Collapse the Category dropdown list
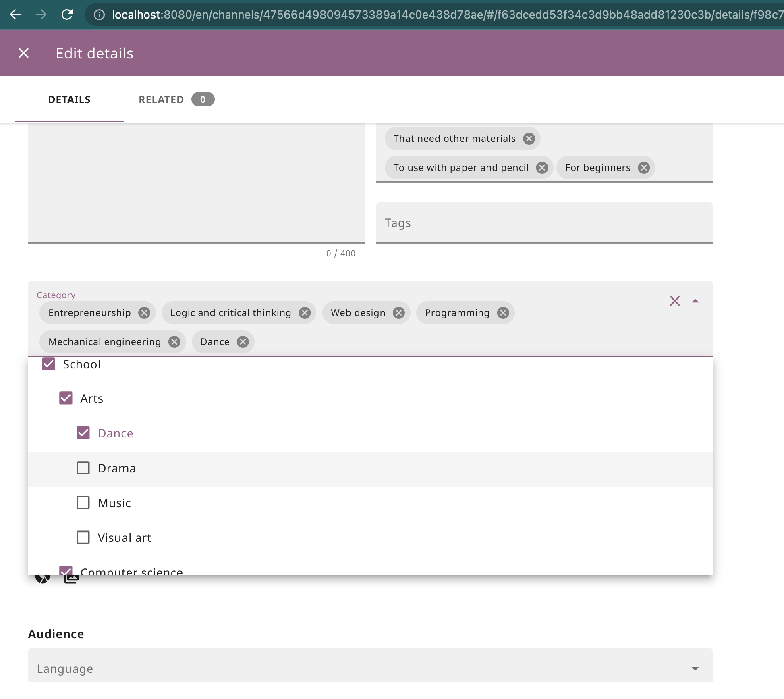 coord(695,301)
